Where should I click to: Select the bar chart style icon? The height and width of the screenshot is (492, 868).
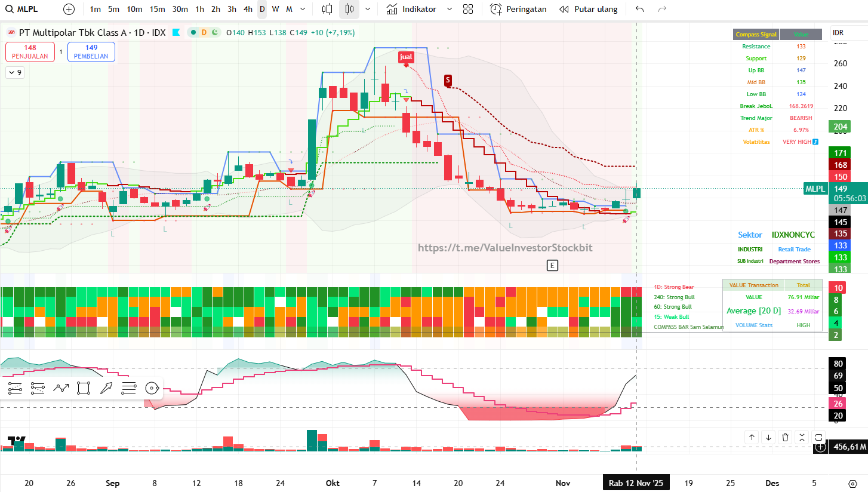[327, 9]
